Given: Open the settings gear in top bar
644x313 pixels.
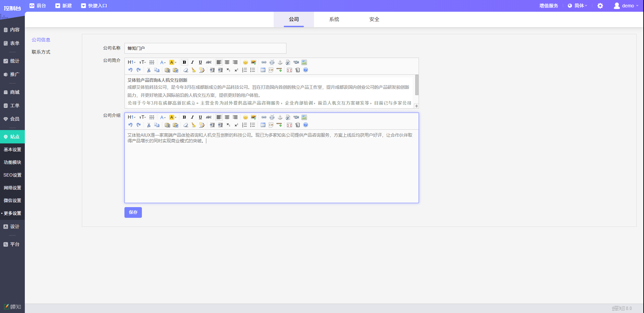Looking at the screenshot, I should [x=600, y=6].
